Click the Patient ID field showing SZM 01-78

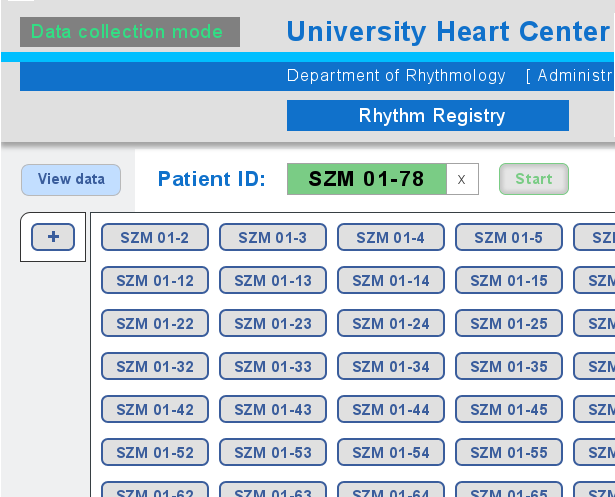366,179
